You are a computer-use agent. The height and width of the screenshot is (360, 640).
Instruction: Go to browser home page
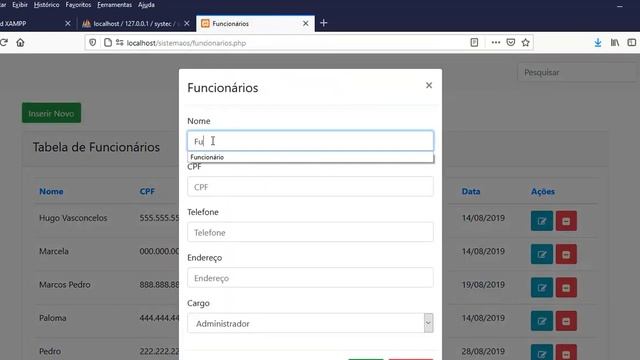click(x=20, y=42)
